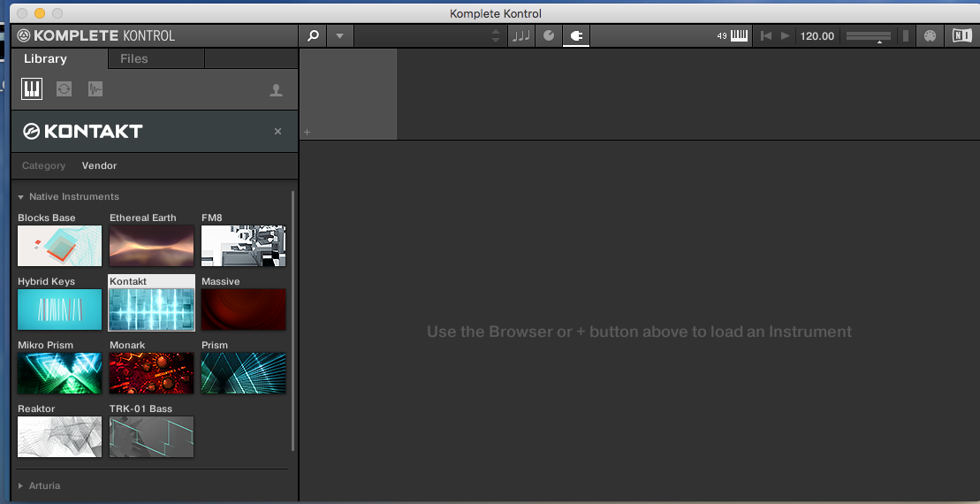The height and width of the screenshot is (504, 980).
Task: Toggle the Plug-in view plug icon
Action: tap(576, 35)
